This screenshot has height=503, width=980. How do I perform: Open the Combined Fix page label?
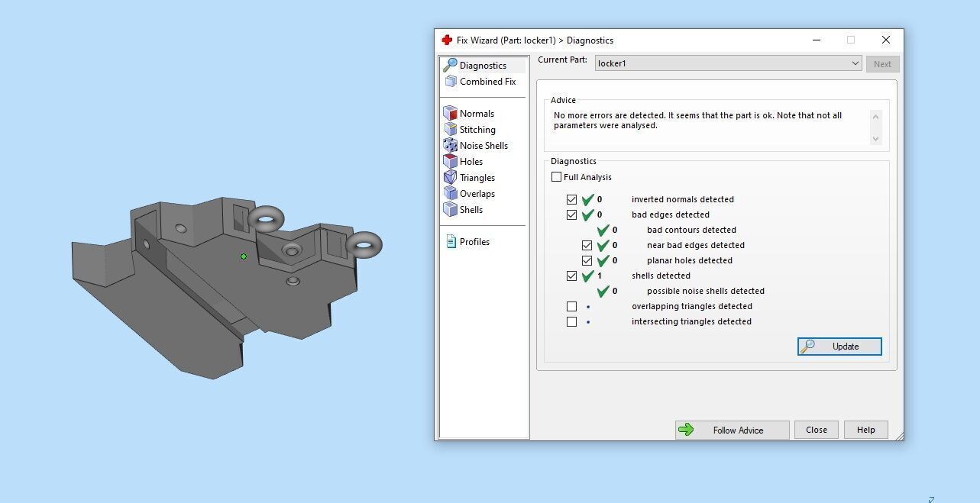click(487, 82)
